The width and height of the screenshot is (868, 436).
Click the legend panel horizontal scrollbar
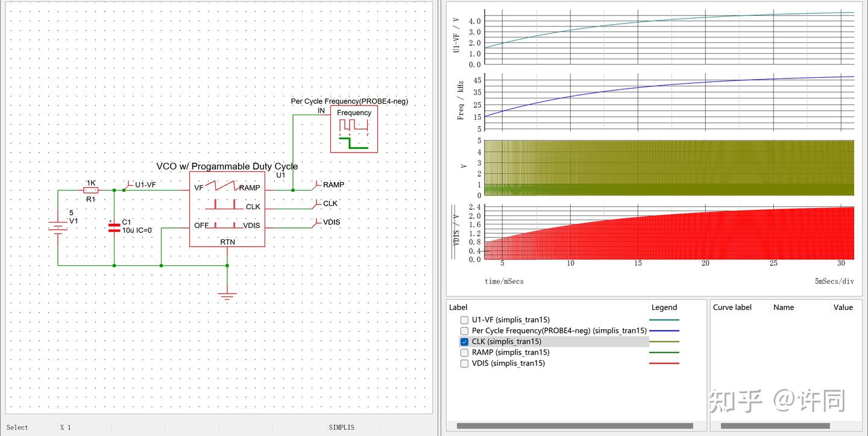pos(575,426)
